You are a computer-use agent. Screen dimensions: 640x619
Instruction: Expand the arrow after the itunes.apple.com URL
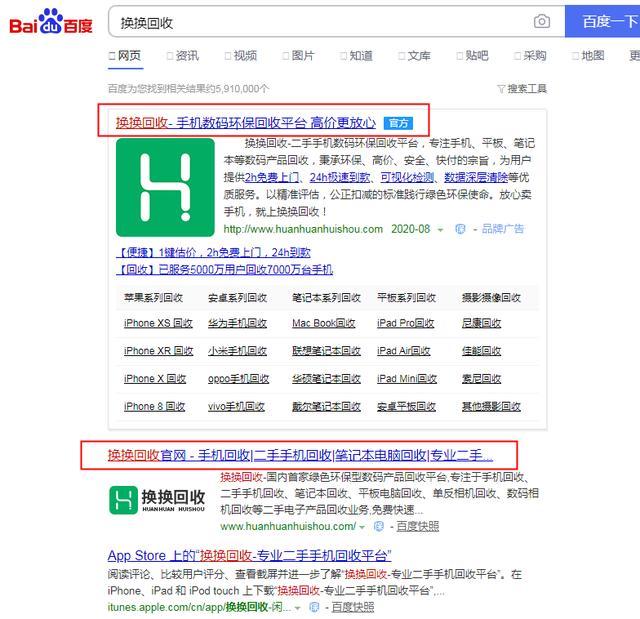pos(298,608)
